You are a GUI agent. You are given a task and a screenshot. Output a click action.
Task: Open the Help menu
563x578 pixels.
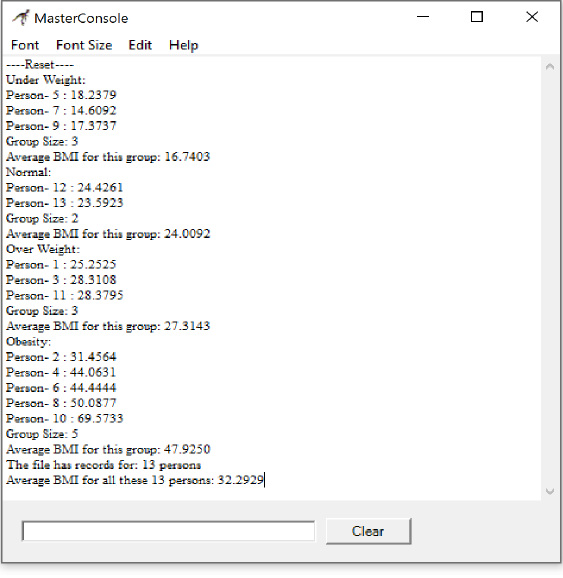point(184,45)
